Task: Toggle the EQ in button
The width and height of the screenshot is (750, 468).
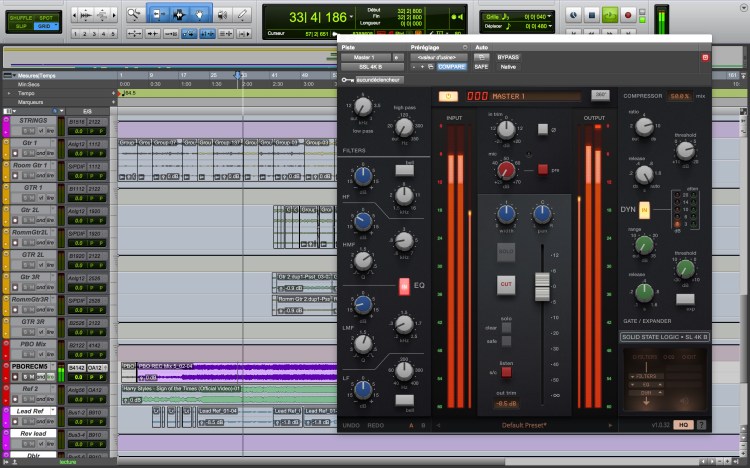Action: pos(406,287)
